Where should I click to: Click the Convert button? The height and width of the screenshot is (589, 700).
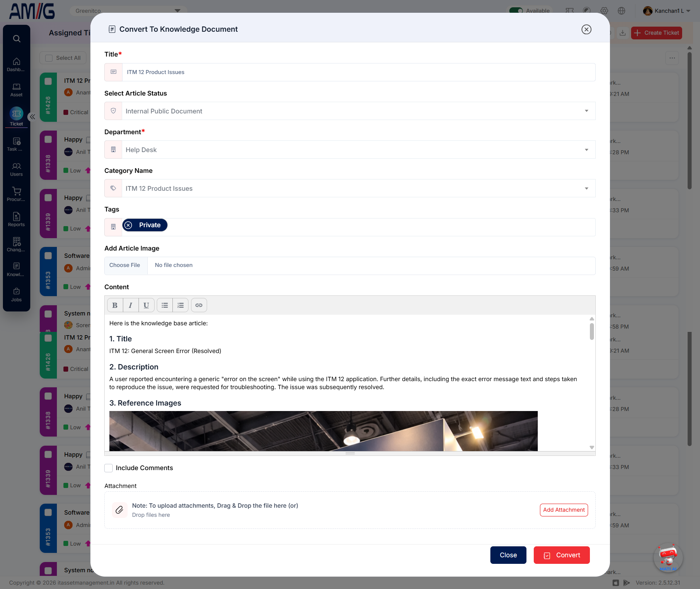tap(561, 555)
